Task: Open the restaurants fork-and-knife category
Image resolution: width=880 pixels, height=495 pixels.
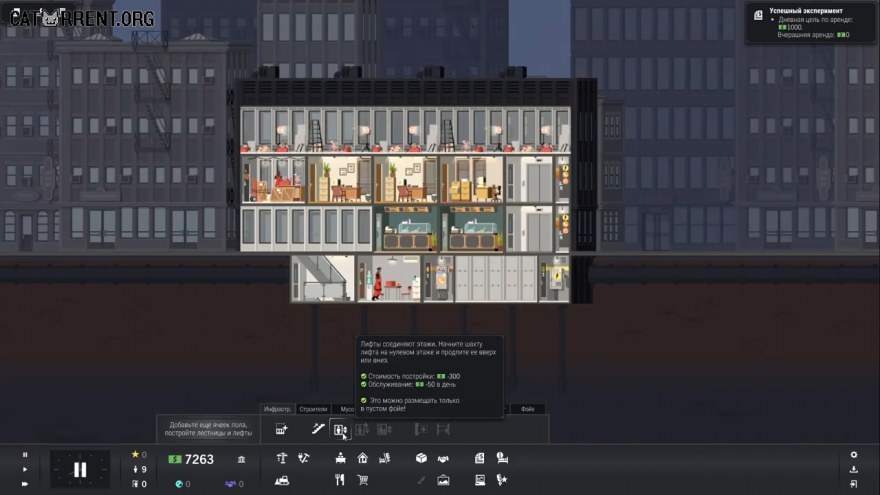Action: [340, 480]
